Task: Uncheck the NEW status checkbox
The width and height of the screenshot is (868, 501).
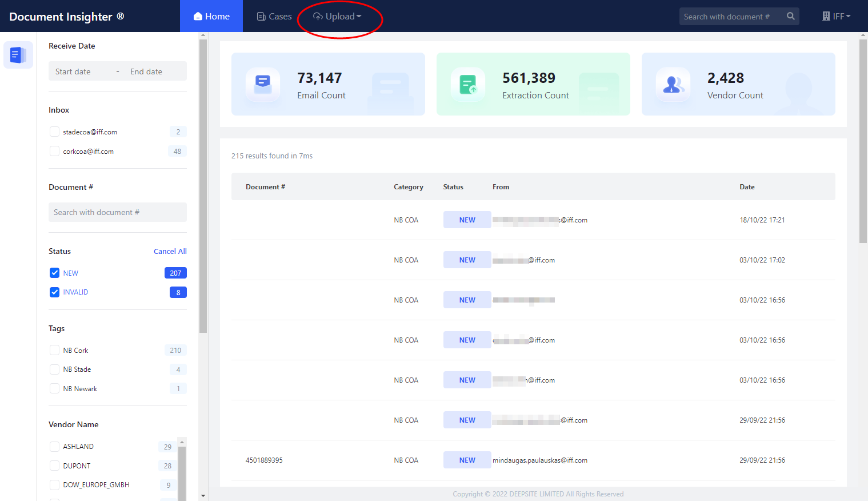Action: point(55,273)
